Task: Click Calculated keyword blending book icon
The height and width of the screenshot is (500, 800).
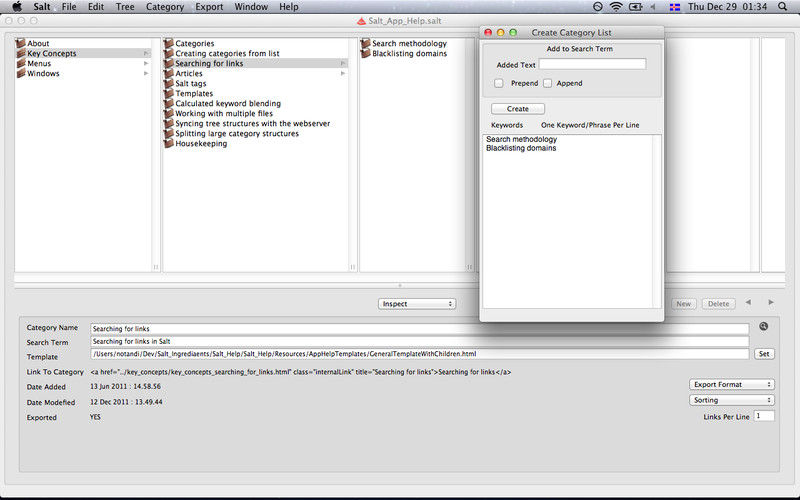Action: point(168,103)
